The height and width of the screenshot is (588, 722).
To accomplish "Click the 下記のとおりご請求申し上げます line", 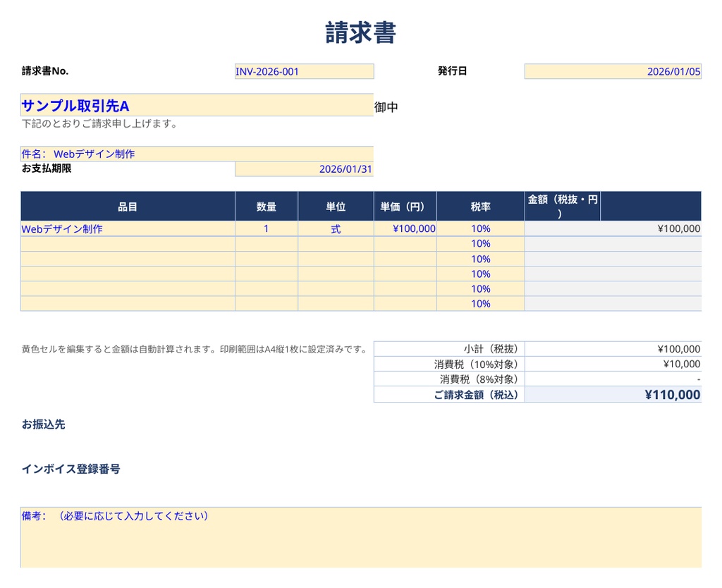I will [x=99, y=123].
